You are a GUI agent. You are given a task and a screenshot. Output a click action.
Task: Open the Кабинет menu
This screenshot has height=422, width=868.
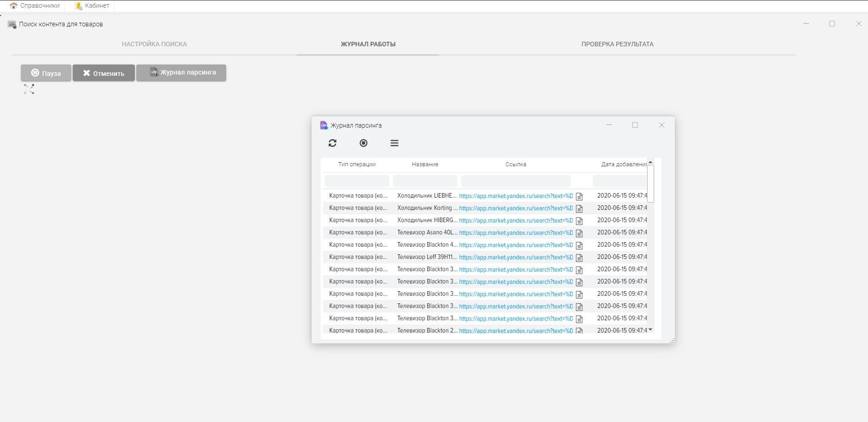pyautogui.click(x=92, y=5)
